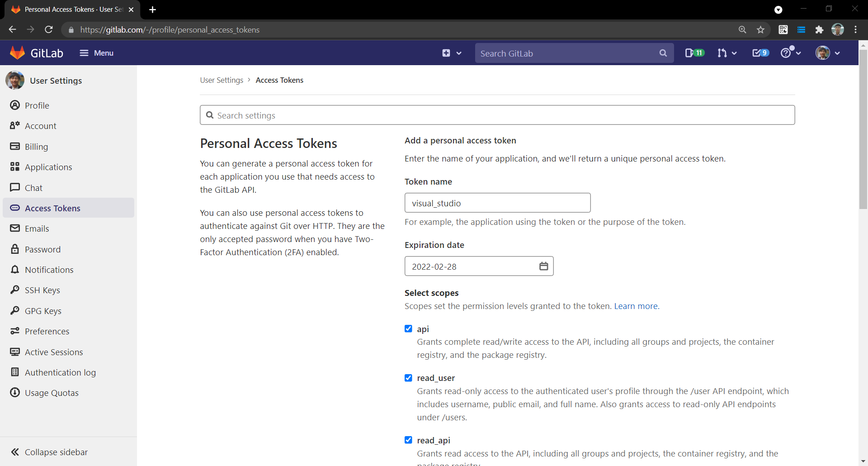Click the tab search dropdown arrow
This screenshot has width=868, height=466.
[778, 10]
